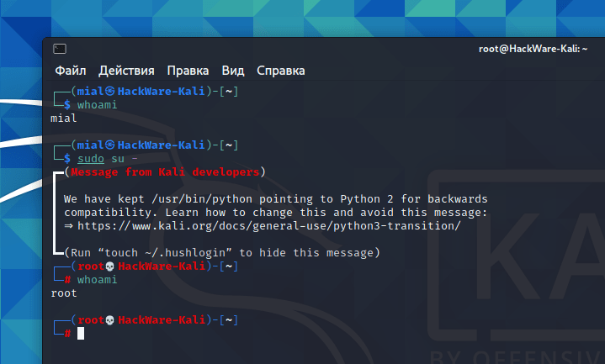Open the Файл menu

(70, 71)
